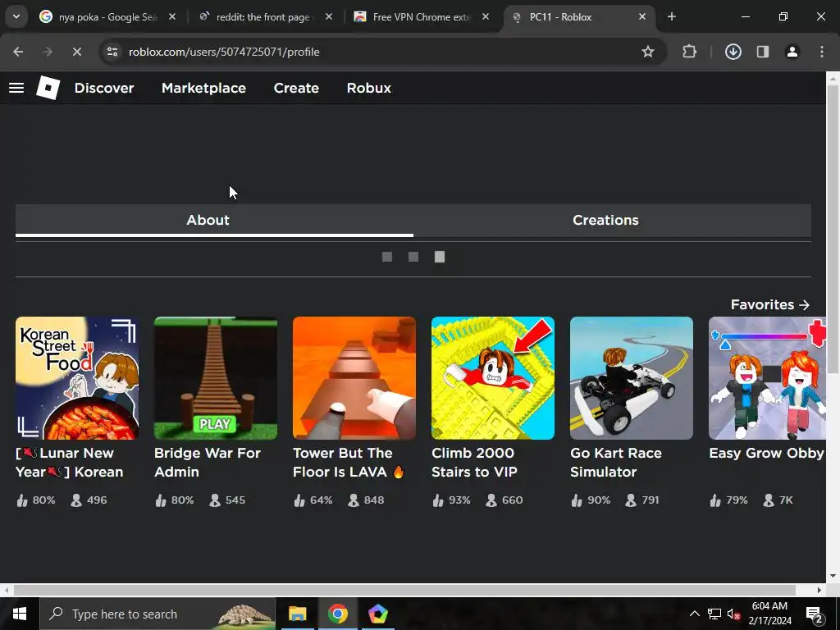840x630 pixels.
Task: Click the site information icon in address bar
Action: coord(112,52)
